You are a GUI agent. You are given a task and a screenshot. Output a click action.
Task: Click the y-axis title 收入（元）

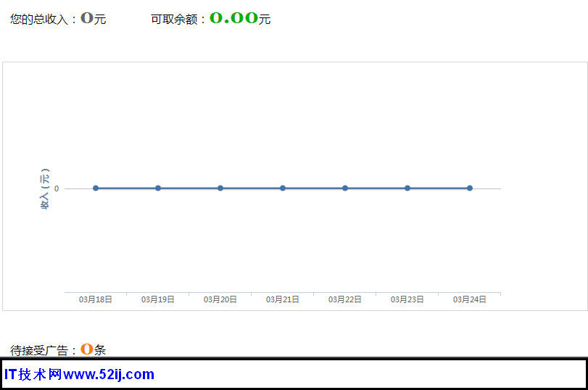click(x=45, y=189)
